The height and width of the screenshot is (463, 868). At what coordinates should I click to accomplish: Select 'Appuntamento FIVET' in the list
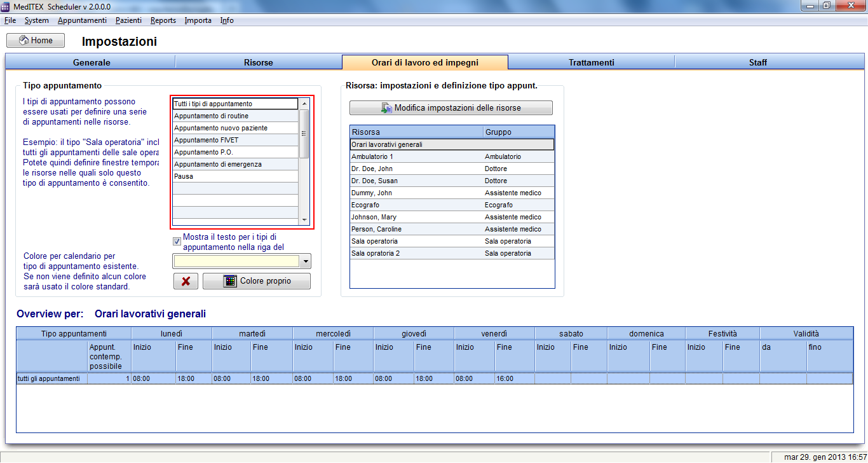tap(235, 140)
